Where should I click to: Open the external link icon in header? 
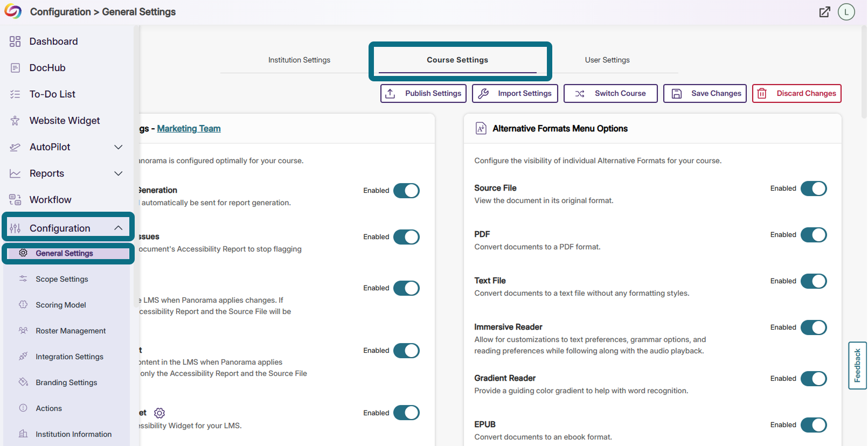pyautogui.click(x=824, y=12)
